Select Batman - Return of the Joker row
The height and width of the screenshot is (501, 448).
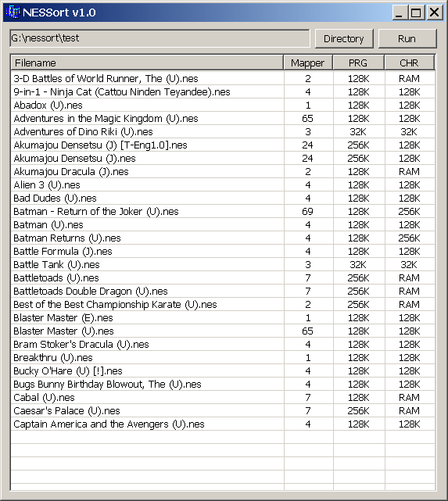click(x=223, y=212)
